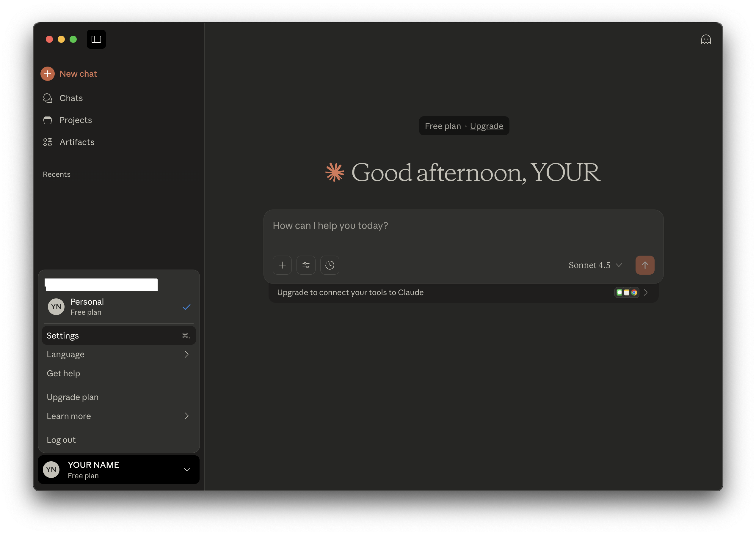Click the Upgrade link next to Free plan

pyautogui.click(x=487, y=126)
